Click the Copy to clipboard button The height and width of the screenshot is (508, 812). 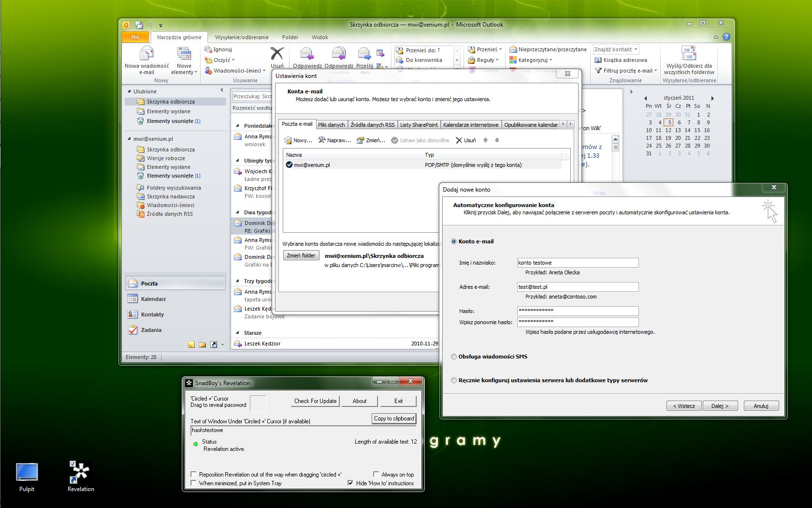click(x=393, y=418)
